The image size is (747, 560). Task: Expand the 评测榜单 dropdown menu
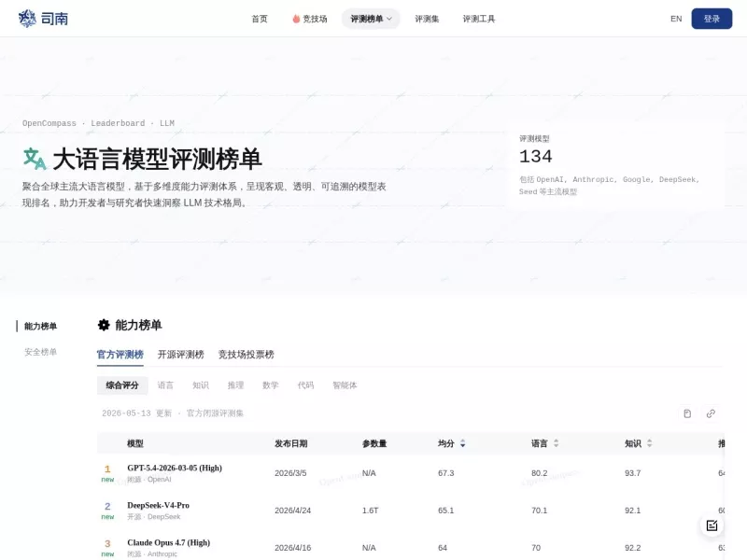coord(371,19)
